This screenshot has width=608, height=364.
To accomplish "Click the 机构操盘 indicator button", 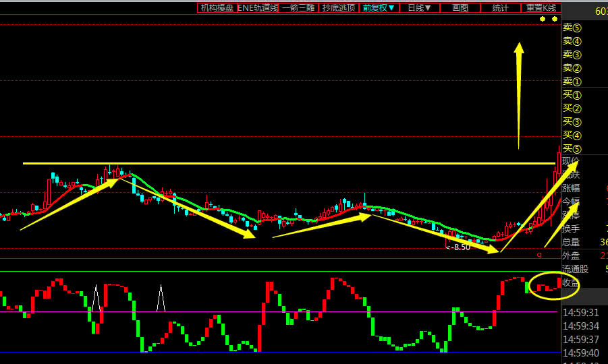I will (217, 8).
